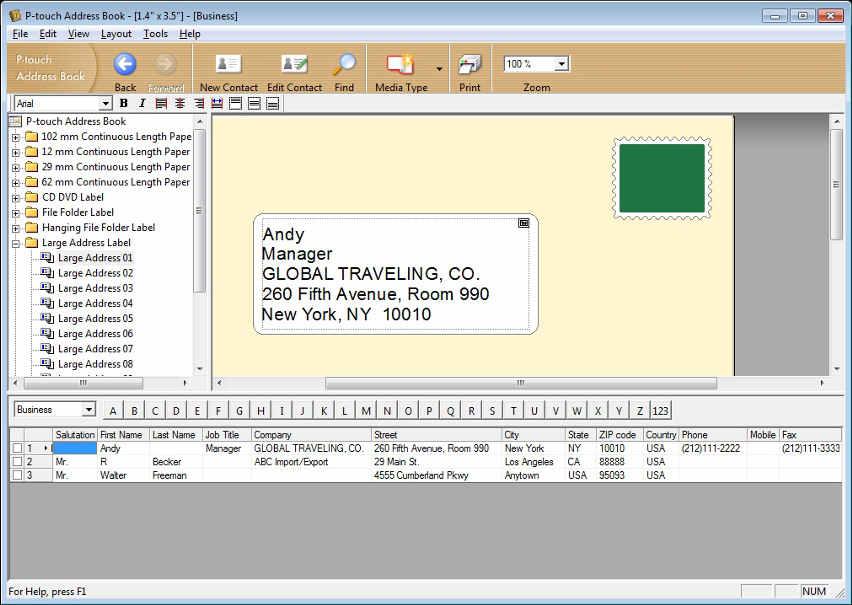Filter contacts by letter Z
Image resolution: width=852 pixels, height=605 pixels.
(640, 410)
